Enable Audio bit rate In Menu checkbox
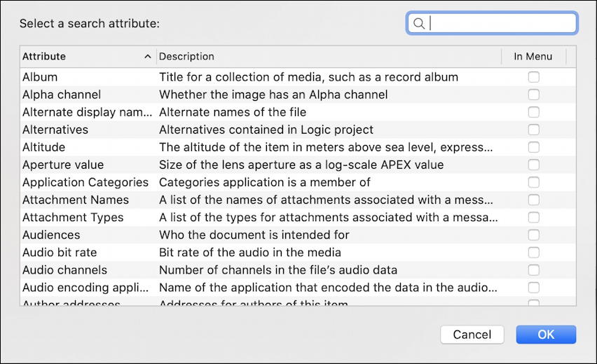Image resolution: width=597 pixels, height=364 pixels. 533,252
